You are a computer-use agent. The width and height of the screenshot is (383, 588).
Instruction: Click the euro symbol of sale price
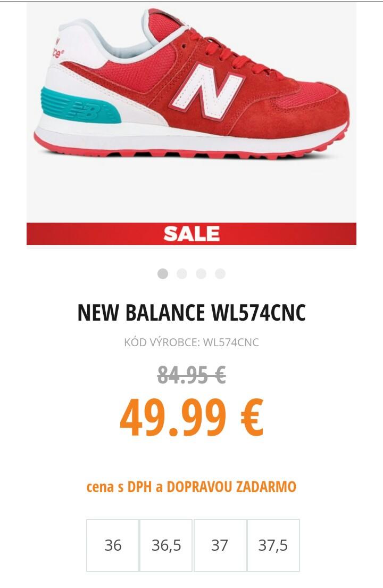pyautogui.click(x=252, y=418)
